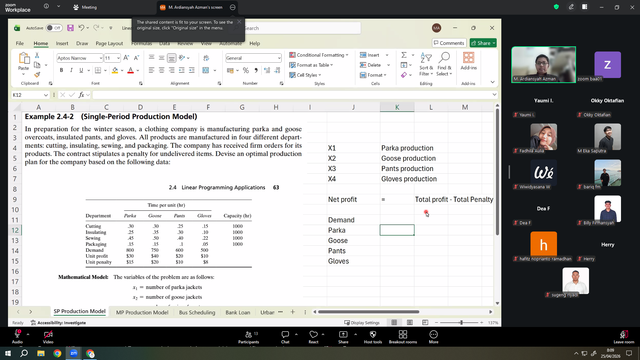Click the Insert Function fx icon

click(82, 95)
